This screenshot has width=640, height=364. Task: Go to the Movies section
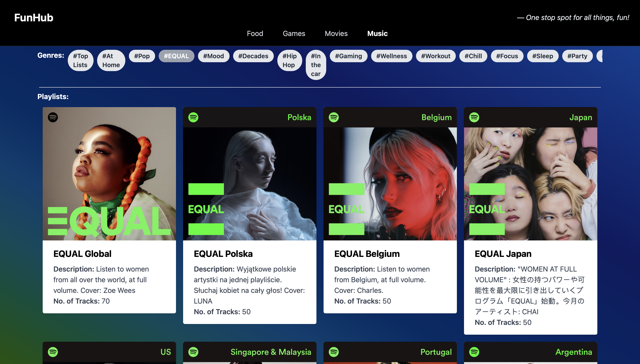click(x=336, y=34)
